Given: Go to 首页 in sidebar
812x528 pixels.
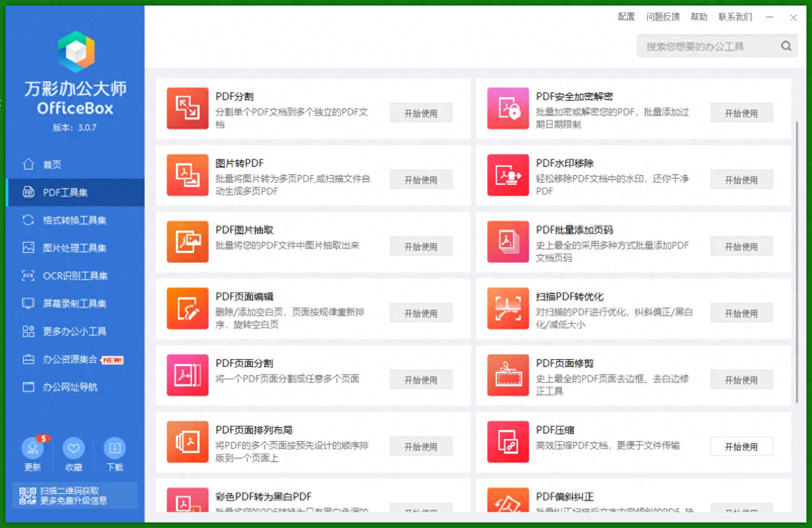Looking at the screenshot, I should [x=75, y=165].
